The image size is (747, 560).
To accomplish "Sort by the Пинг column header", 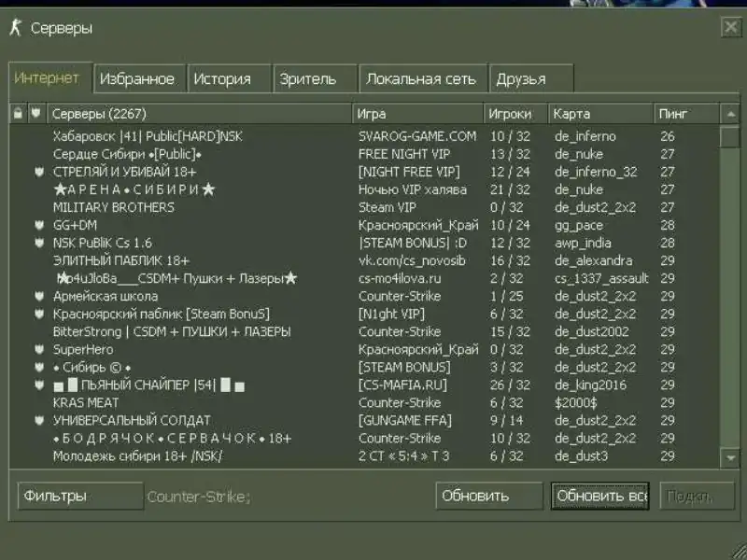I will click(686, 114).
